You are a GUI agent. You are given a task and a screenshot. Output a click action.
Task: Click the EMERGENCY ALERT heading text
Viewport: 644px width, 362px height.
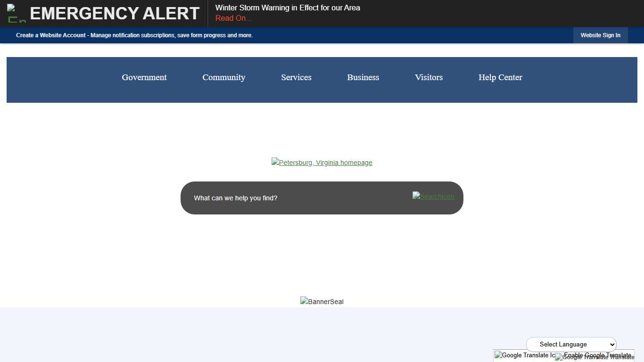115,13
